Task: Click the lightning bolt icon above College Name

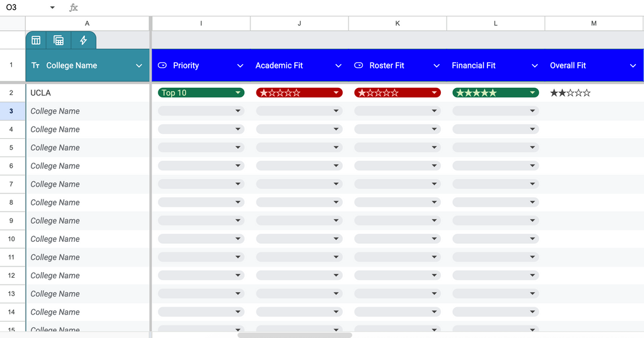Action: click(84, 40)
